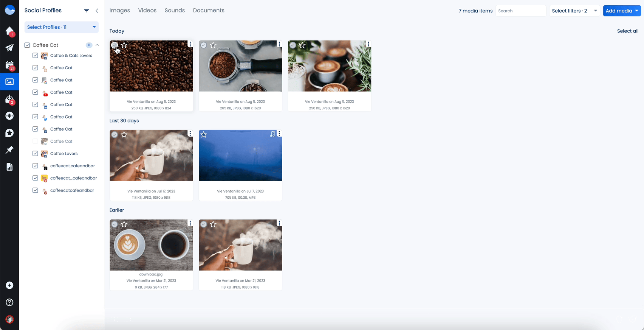Screen dimensions: 644x330
Task: Uncheck coffeecatcafeandbar profile checkbox
Action: (35, 190)
